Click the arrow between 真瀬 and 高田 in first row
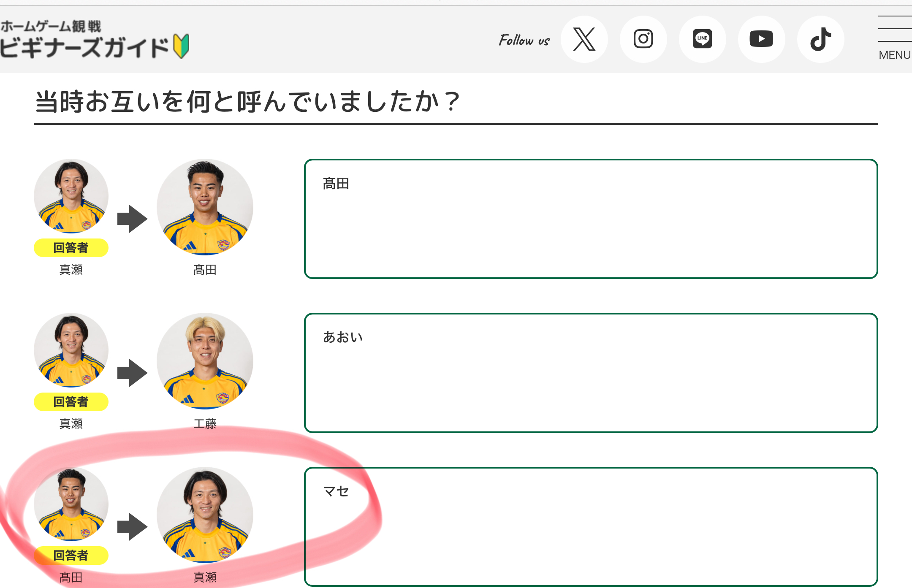Image resolution: width=912 pixels, height=588 pixels. 132,219
